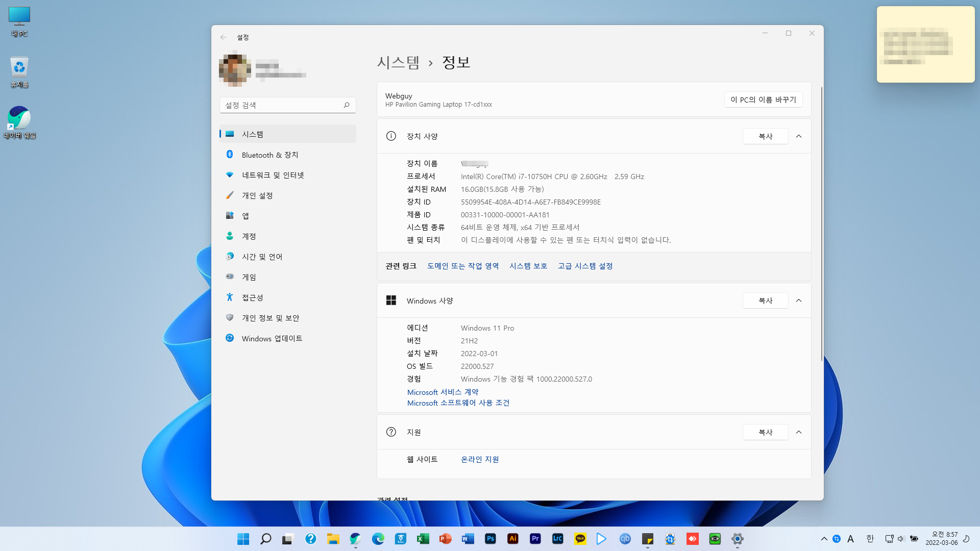Open Microsoft 소프트웨어 사용 조건 link
The width and height of the screenshot is (980, 551).
(x=458, y=403)
